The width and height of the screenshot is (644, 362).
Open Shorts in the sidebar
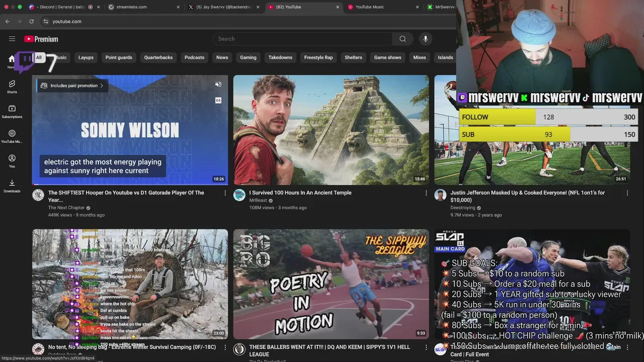(x=12, y=86)
